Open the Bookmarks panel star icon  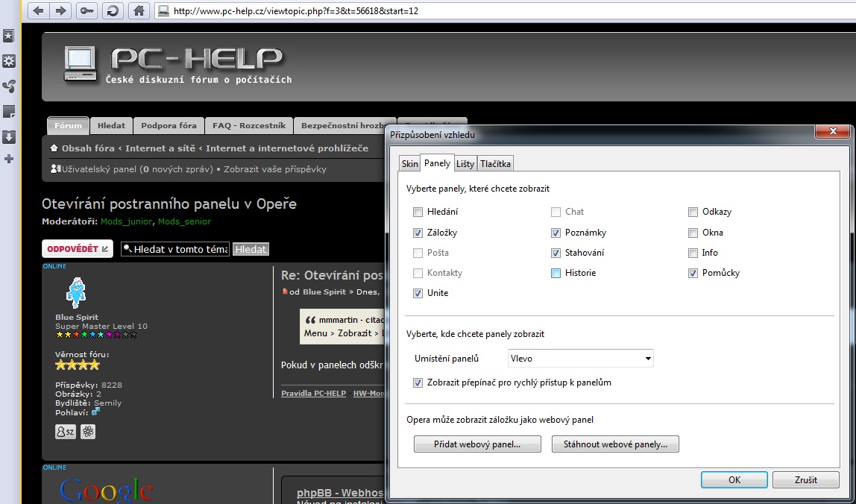coord(9,36)
